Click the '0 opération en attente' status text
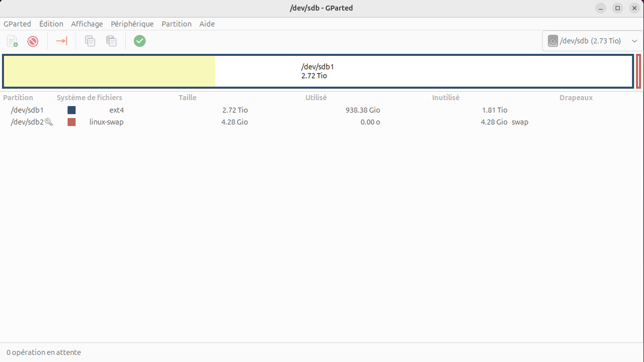Viewport: 644px width, 362px height. 44,352
